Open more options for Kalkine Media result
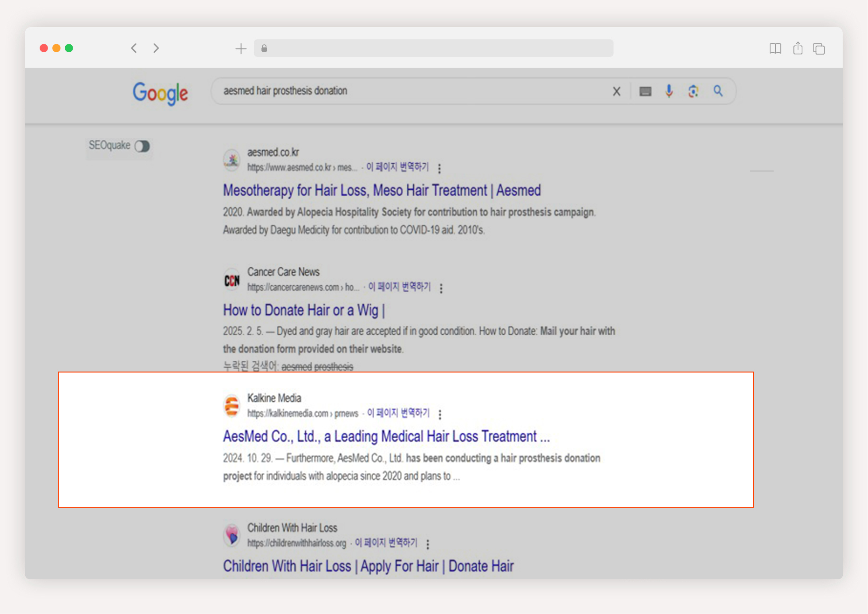 point(440,414)
